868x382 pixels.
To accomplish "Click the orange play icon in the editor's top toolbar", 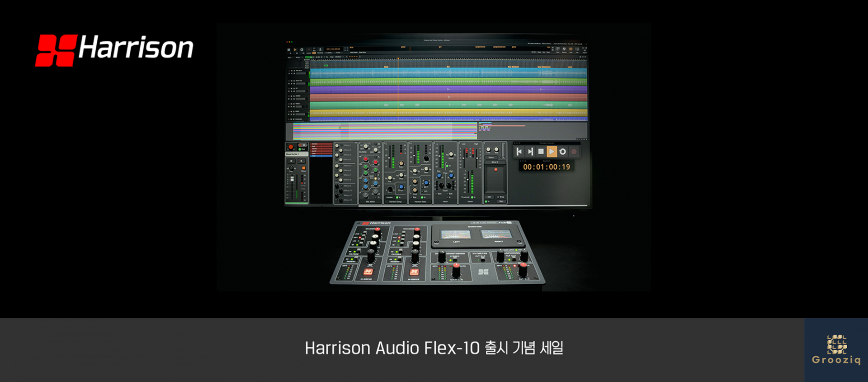I will click(x=295, y=50).
